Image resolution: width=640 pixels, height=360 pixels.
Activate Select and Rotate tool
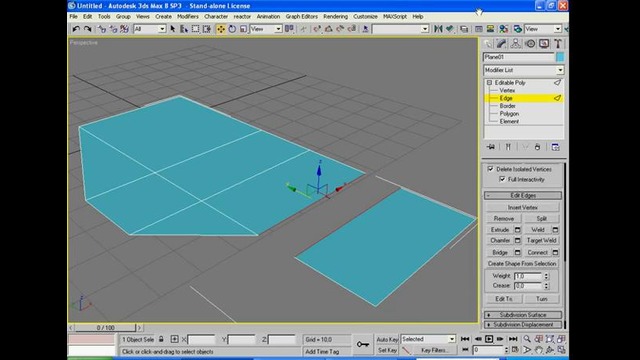click(x=232, y=29)
